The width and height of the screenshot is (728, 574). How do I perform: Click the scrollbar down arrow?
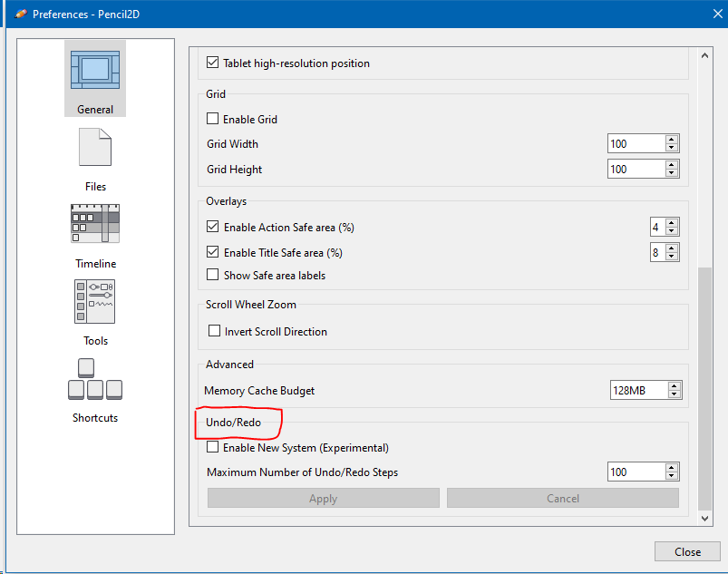click(704, 518)
